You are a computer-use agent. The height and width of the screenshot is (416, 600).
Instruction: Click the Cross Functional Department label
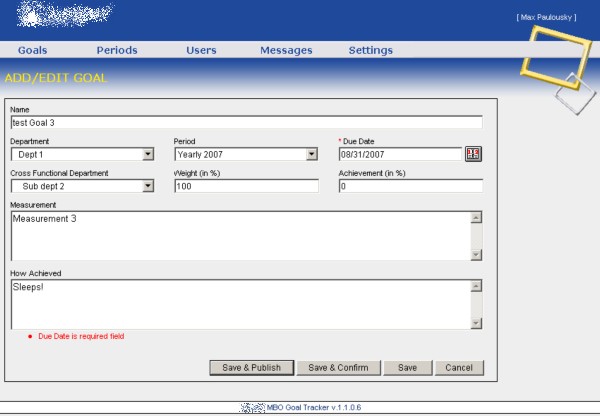point(59,173)
